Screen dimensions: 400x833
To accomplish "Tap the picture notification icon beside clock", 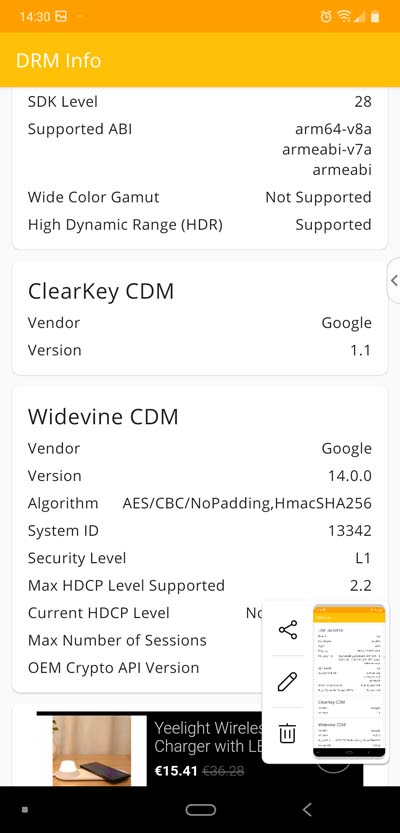I will point(61,17).
